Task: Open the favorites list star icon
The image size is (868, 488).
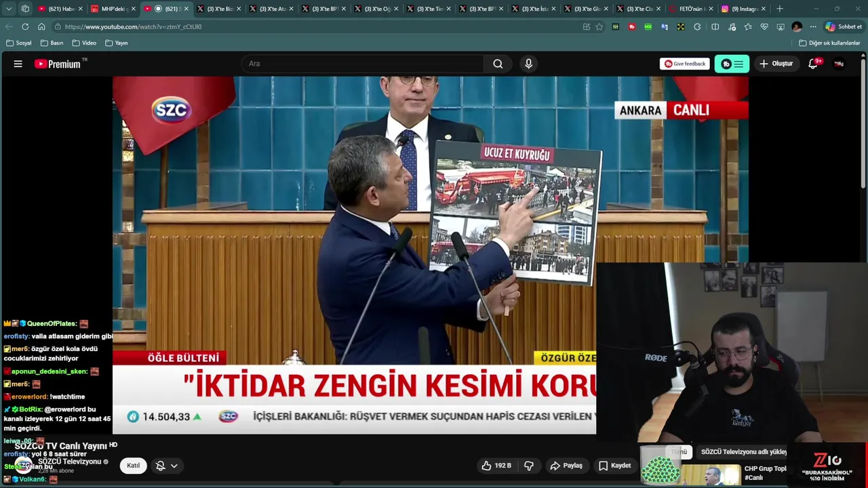Action: 748,26
